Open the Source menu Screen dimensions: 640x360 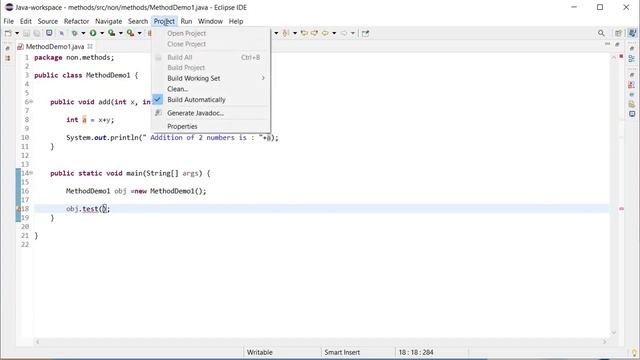[48, 21]
